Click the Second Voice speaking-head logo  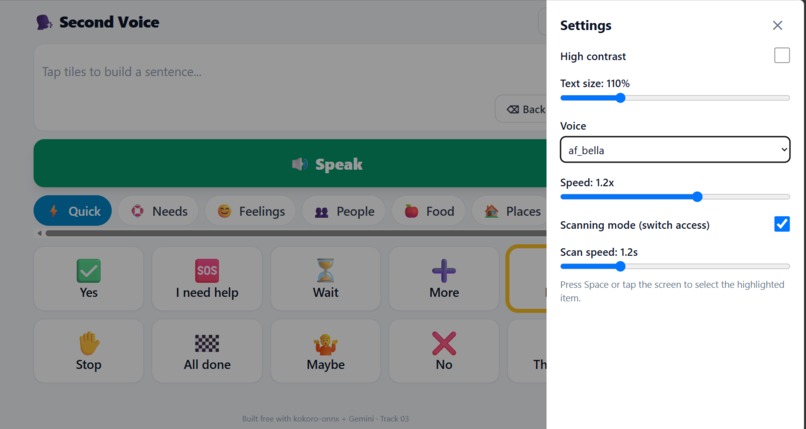44,22
